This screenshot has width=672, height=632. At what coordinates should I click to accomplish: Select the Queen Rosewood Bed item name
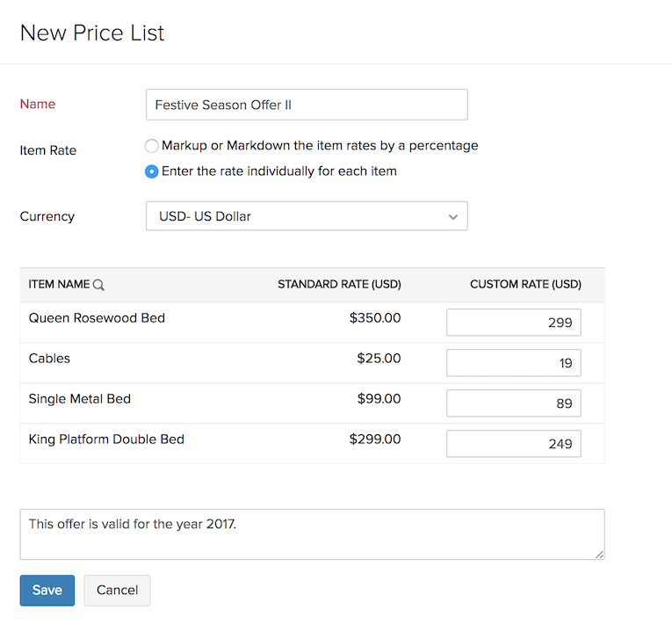(x=97, y=318)
